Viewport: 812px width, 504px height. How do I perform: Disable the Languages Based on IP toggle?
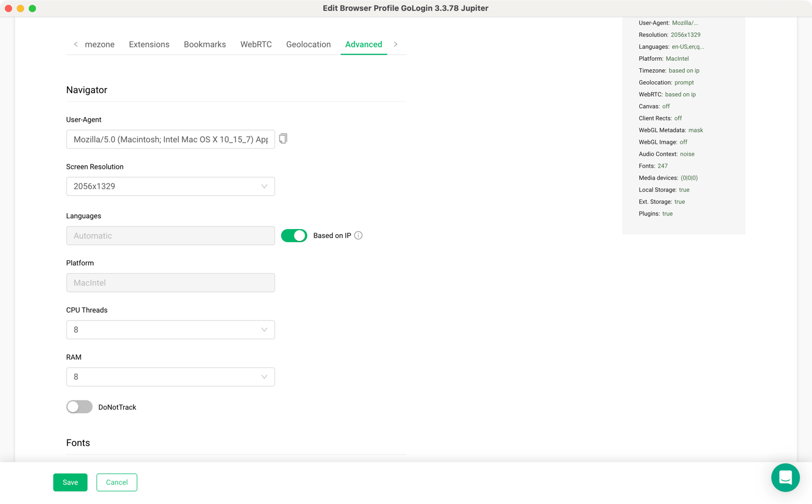[294, 235]
